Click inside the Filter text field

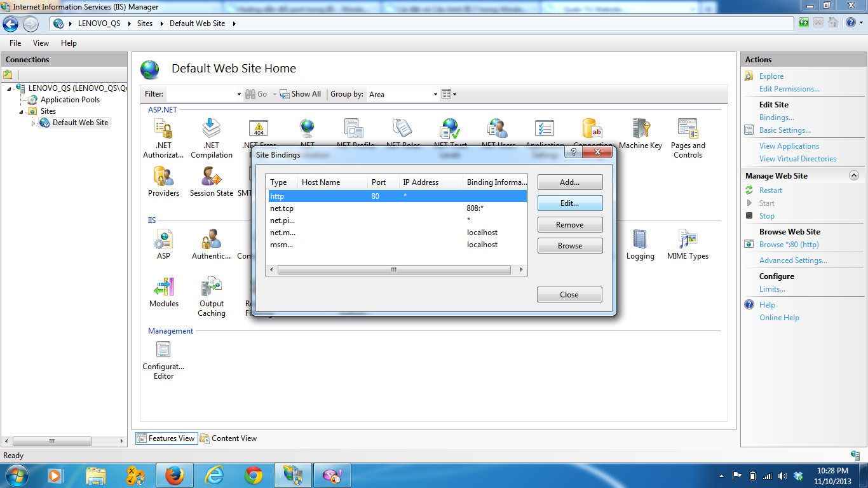pos(200,94)
